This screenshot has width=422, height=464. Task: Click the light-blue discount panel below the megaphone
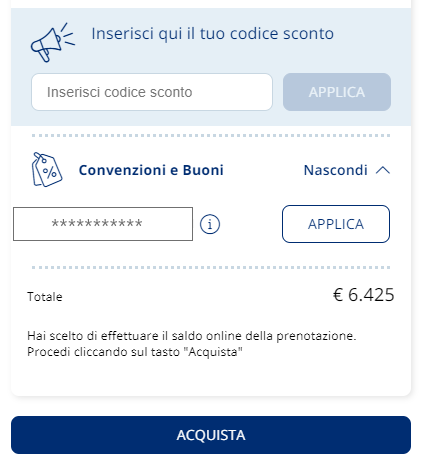pyautogui.click(x=211, y=118)
